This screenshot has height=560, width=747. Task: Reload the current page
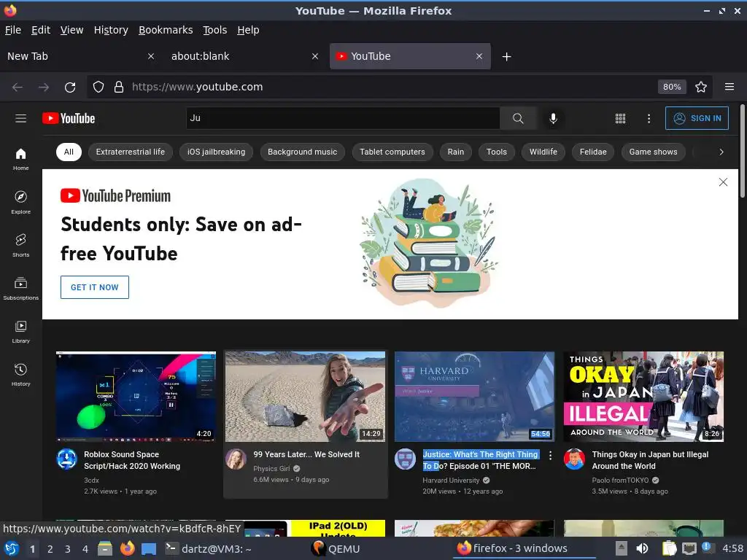(70, 87)
